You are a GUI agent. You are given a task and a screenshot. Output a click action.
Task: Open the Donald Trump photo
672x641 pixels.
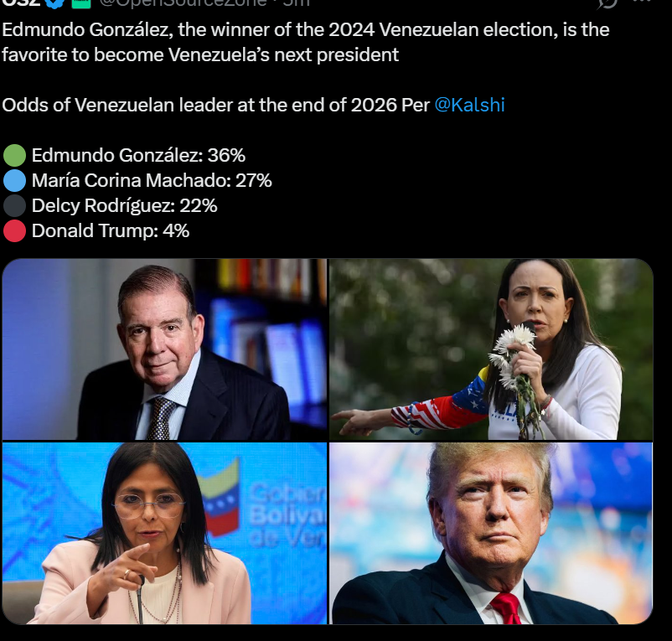pos(491,533)
